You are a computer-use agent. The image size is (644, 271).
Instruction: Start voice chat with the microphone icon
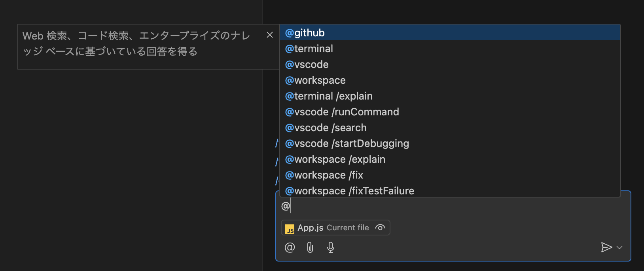pyautogui.click(x=331, y=248)
